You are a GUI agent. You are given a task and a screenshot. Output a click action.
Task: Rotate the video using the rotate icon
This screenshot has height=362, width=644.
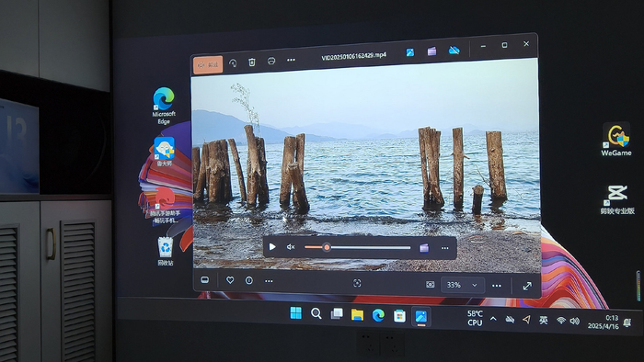tap(233, 62)
